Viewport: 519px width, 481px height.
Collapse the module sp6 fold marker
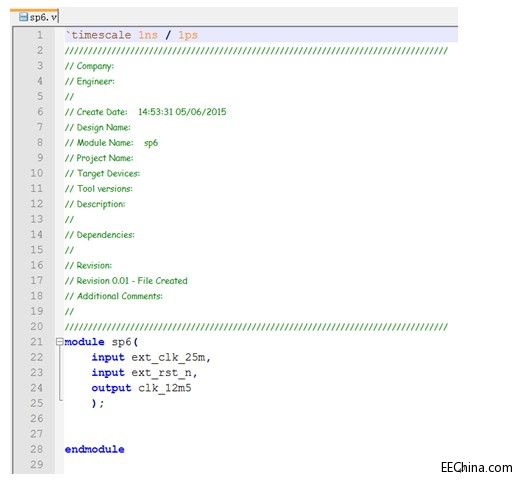click(x=59, y=342)
